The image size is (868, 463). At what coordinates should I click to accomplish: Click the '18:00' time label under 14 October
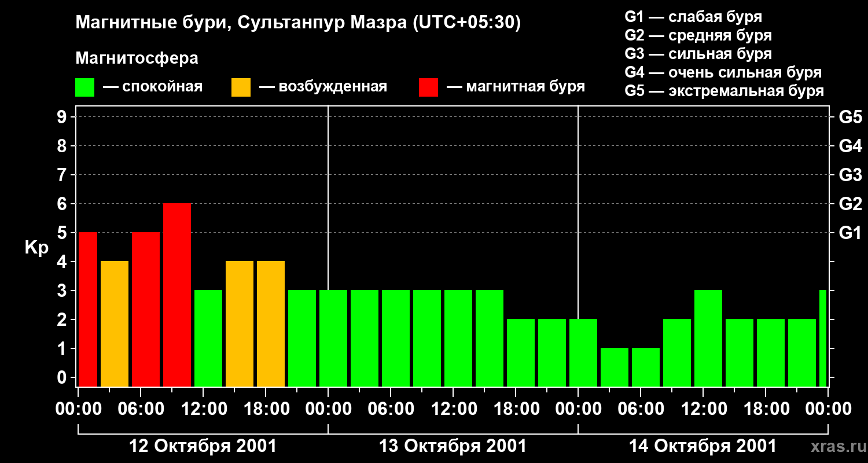tap(766, 409)
